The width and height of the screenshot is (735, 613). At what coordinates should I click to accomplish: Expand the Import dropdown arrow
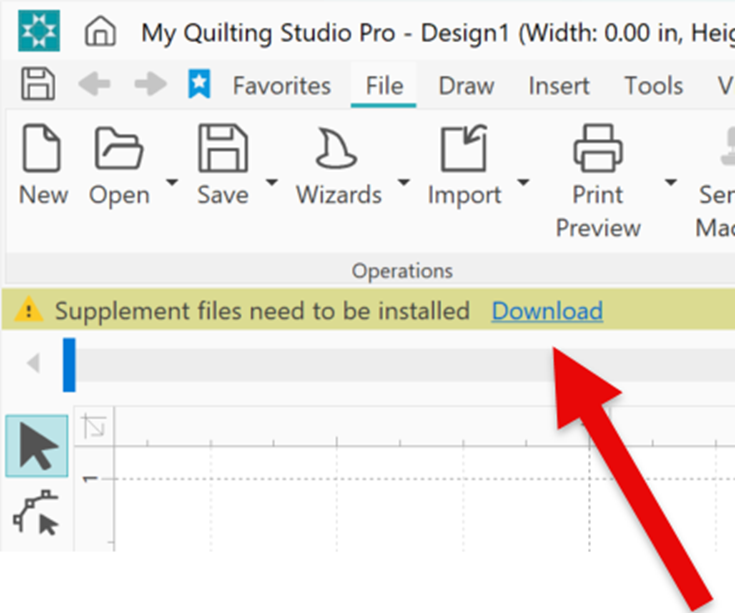[524, 182]
